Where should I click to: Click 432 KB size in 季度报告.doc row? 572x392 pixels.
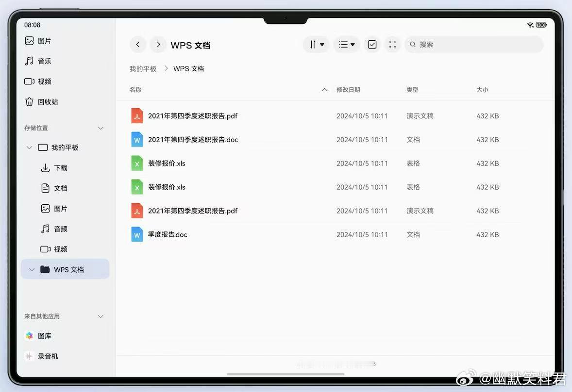[x=488, y=235]
